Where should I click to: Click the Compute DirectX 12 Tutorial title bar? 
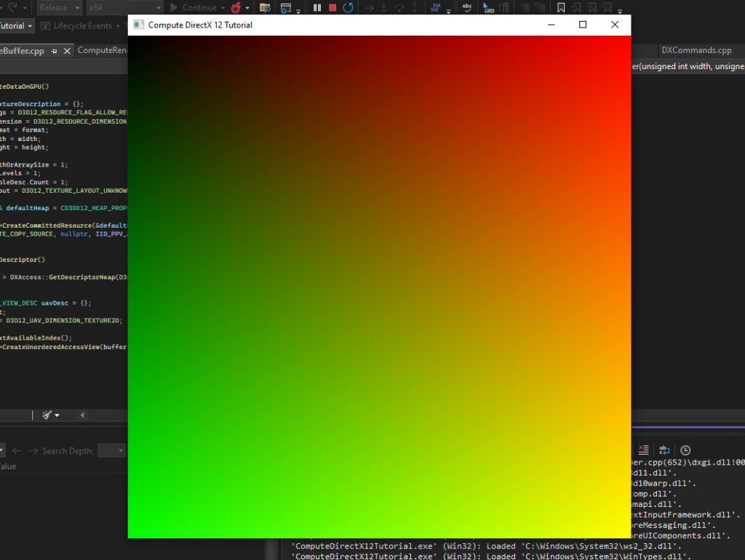point(327,25)
